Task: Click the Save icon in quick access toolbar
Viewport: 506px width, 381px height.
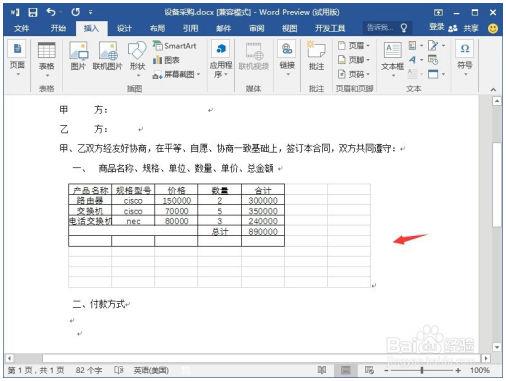Action: [33, 12]
